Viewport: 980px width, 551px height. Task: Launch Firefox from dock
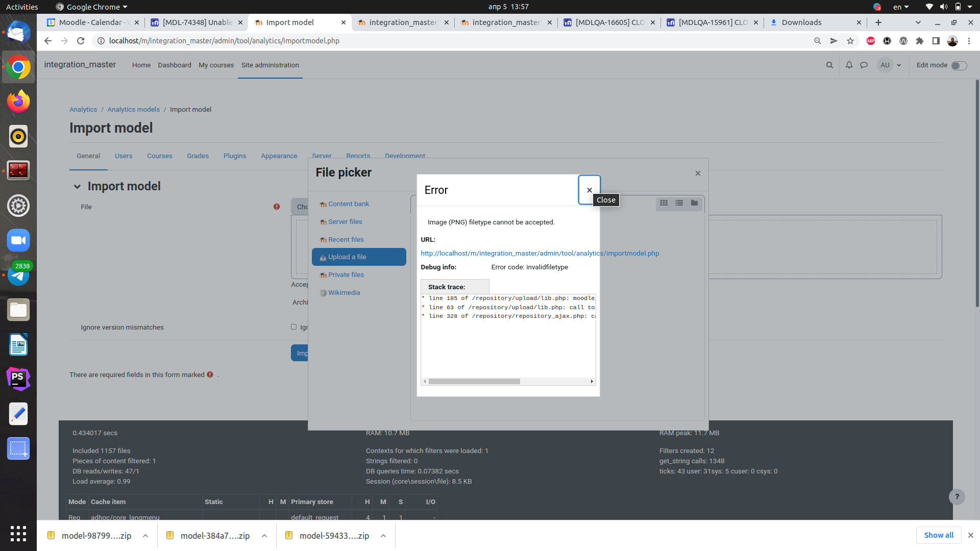click(18, 102)
